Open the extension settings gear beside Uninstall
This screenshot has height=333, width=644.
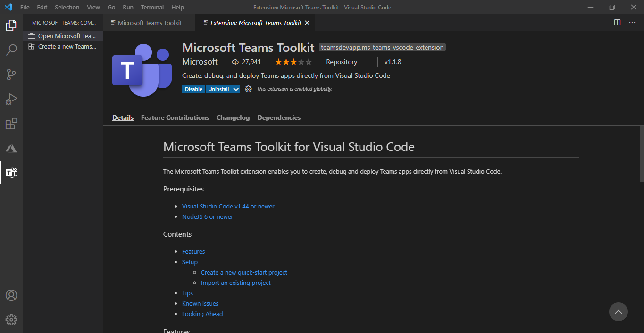248,89
